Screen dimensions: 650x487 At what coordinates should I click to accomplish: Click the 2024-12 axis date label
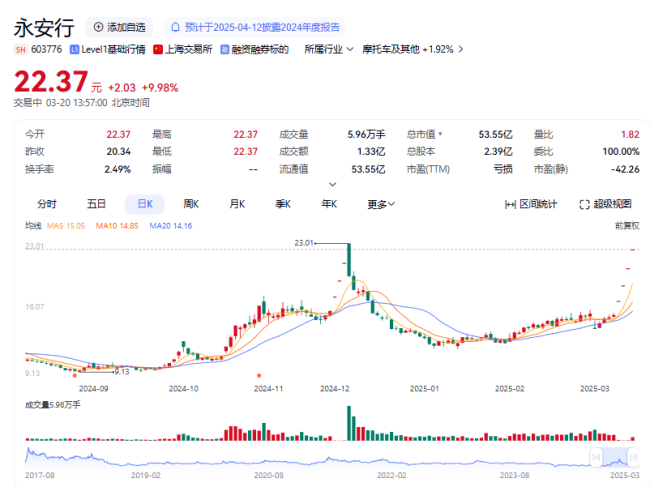(335, 389)
